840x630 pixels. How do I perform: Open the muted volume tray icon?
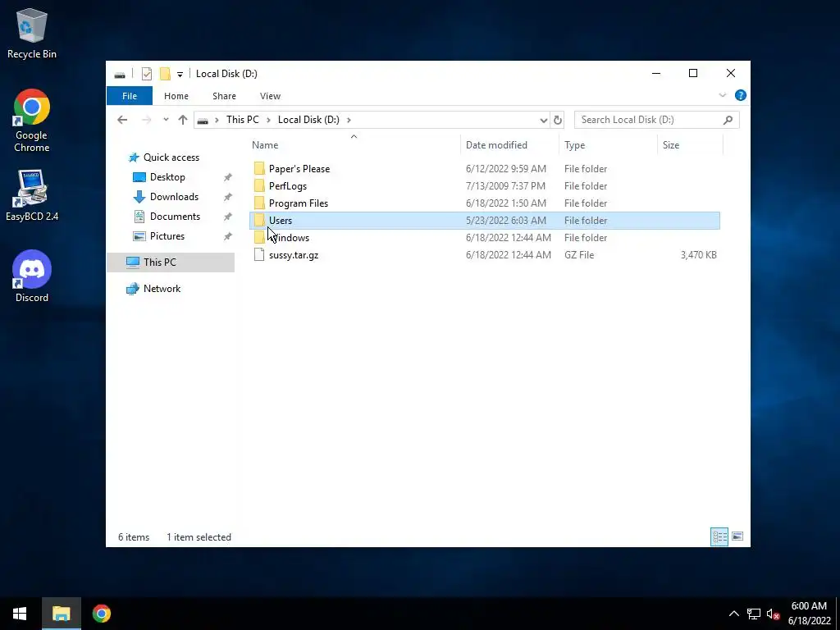[773, 614]
